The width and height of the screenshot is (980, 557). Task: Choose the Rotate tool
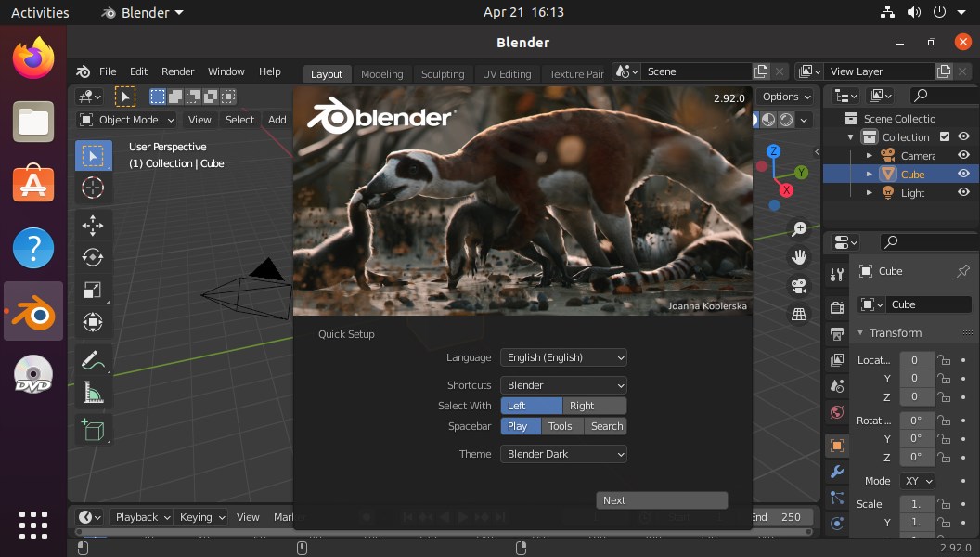coord(93,257)
